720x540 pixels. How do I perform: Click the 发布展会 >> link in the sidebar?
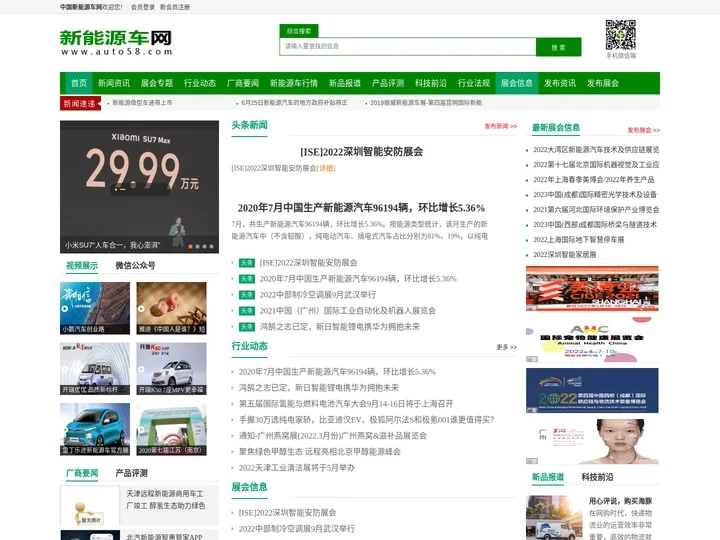click(x=643, y=130)
